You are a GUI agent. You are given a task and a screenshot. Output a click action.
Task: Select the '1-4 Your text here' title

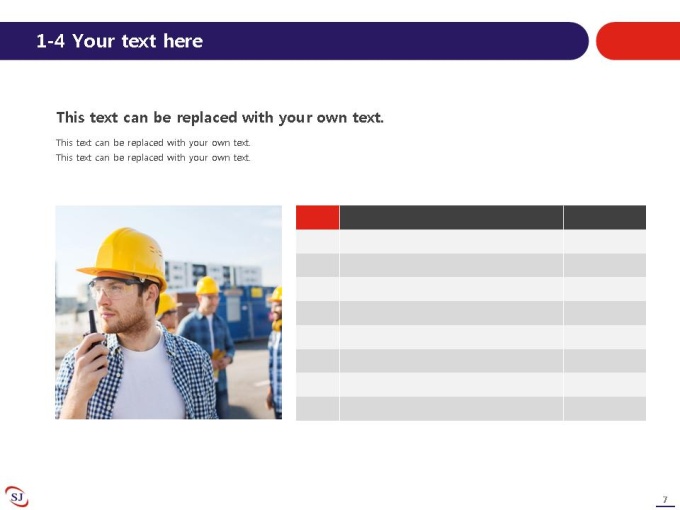(120, 41)
